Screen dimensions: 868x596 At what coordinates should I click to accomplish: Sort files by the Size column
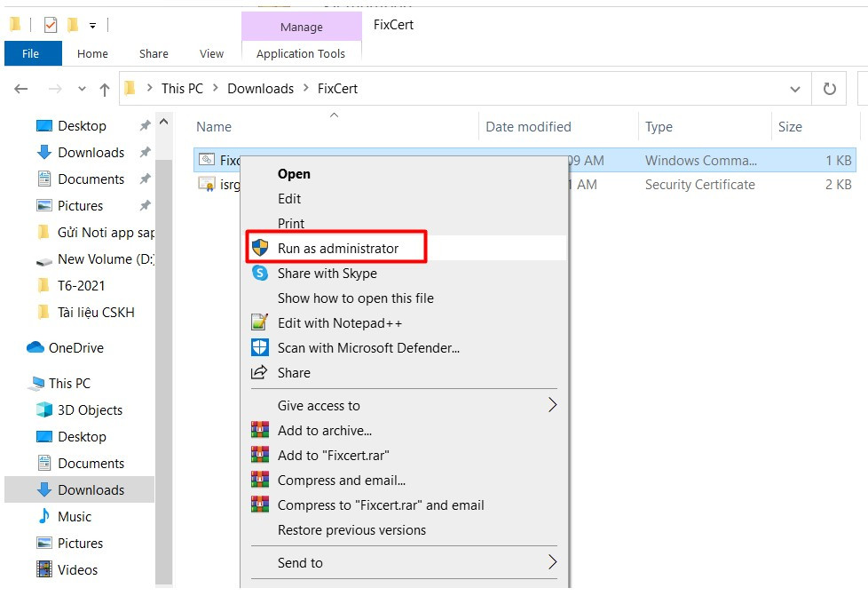[790, 127]
